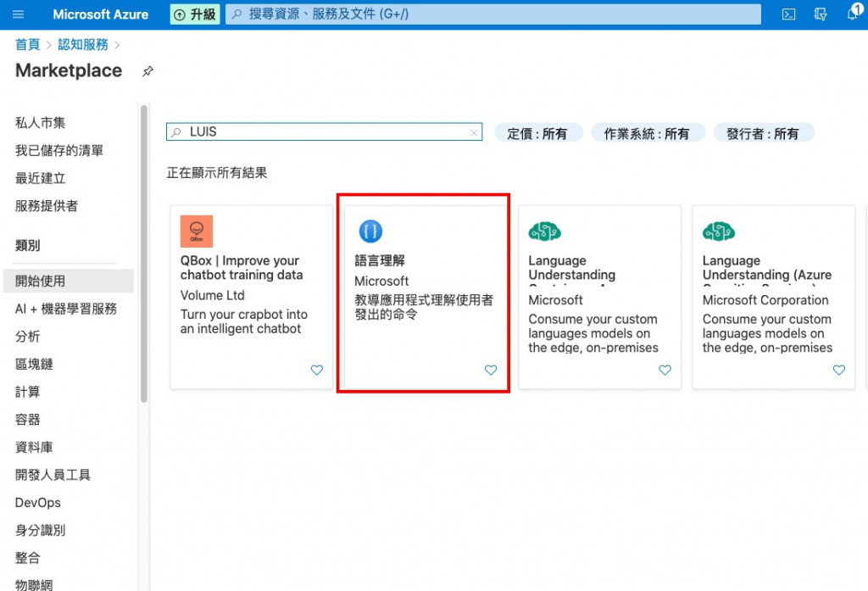Click the Microsoft Corporation publisher text

click(x=765, y=299)
